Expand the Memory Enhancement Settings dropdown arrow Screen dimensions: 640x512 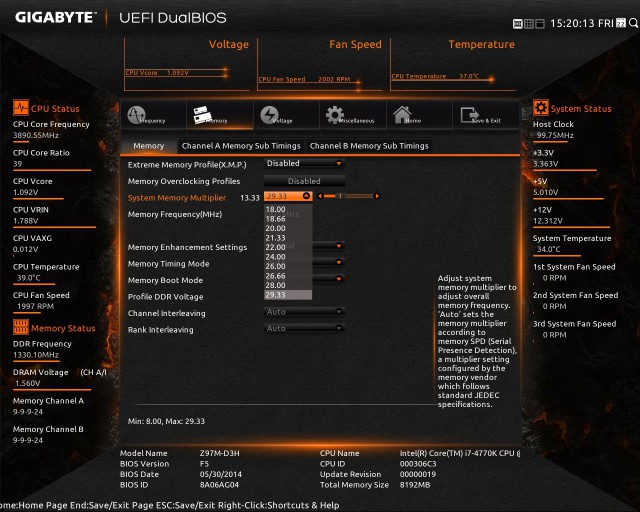point(338,246)
